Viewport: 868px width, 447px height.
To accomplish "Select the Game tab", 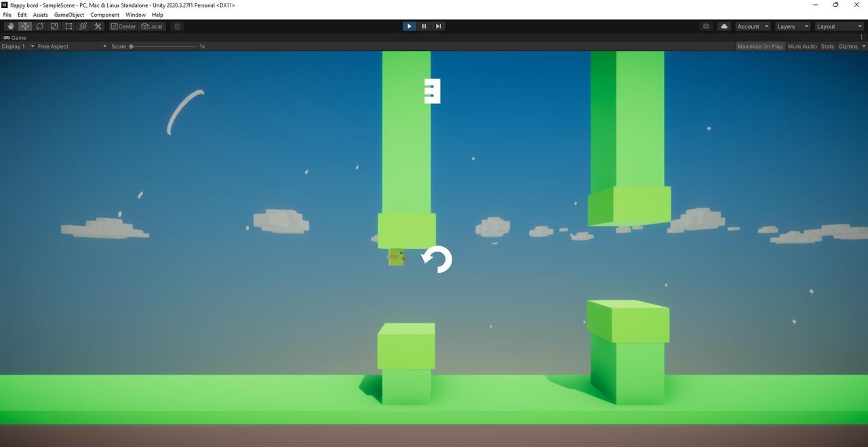I will (x=15, y=37).
